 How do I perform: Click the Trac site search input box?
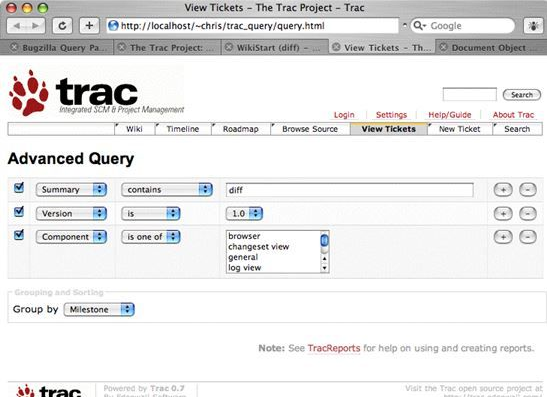point(470,94)
